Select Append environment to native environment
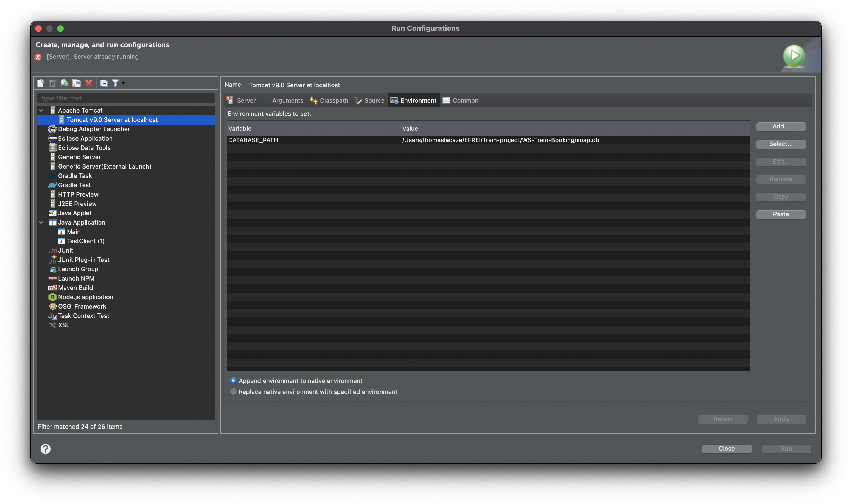Image resolution: width=852 pixels, height=504 pixels. click(x=233, y=380)
